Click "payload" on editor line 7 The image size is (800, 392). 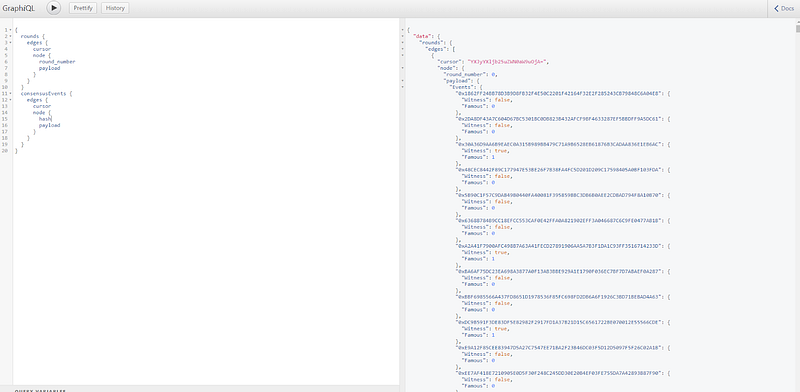pos(49,68)
